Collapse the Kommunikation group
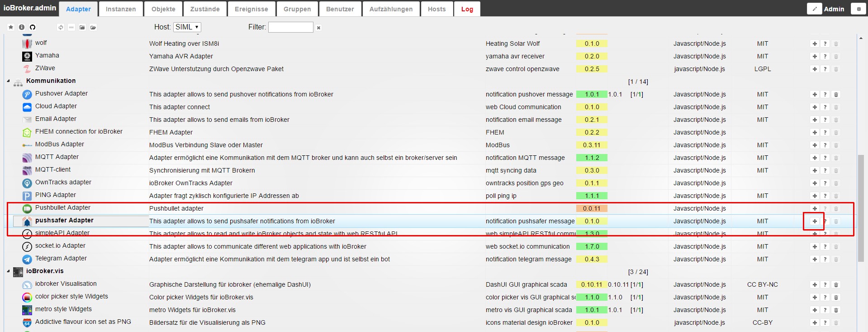The image size is (868, 332). (8, 81)
